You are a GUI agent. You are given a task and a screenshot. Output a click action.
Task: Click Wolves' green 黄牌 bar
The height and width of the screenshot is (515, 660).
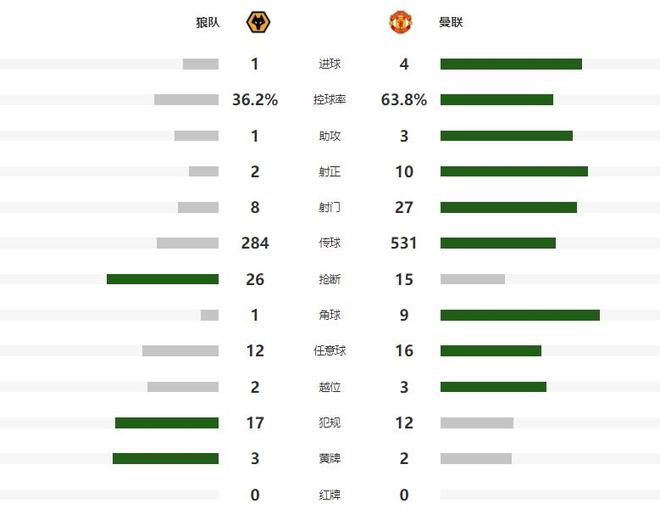pyautogui.click(x=165, y=459)
